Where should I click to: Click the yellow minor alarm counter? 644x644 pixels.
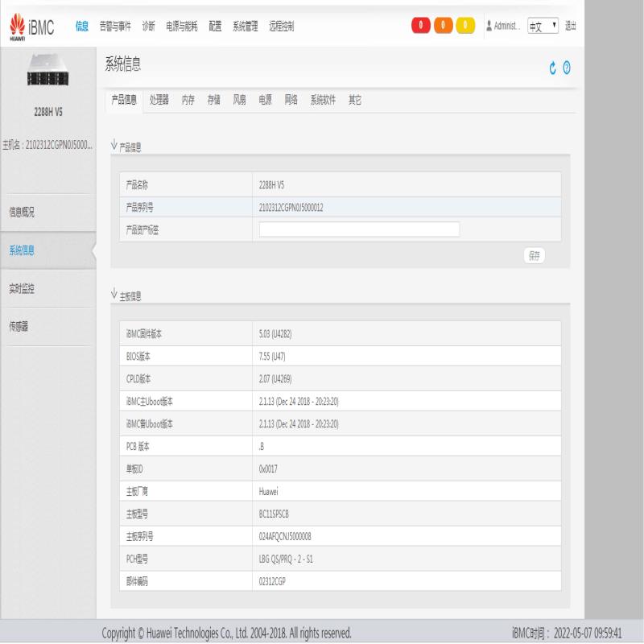(x=465, y=26)
